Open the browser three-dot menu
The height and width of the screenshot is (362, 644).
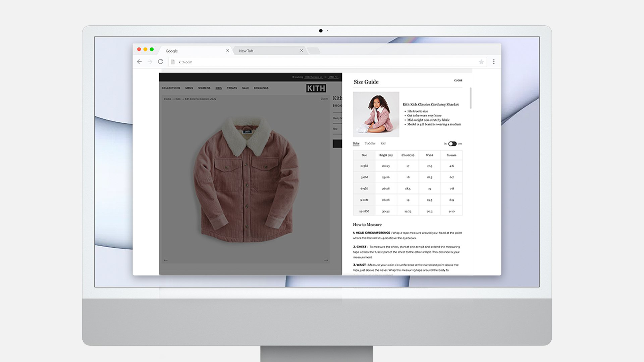click(493, 62)
